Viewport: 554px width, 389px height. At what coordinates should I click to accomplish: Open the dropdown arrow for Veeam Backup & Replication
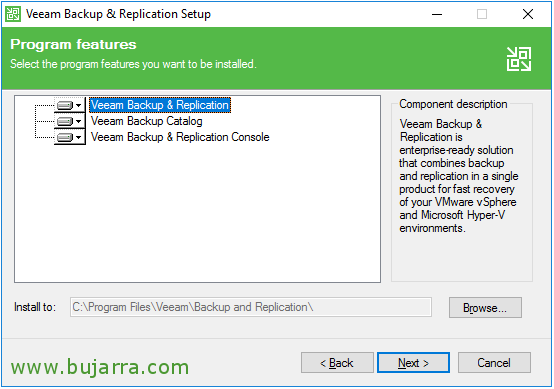79,105
